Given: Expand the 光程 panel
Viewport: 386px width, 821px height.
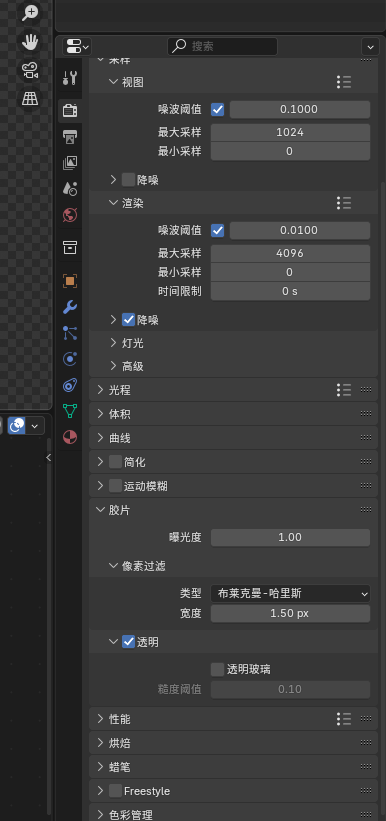Looking at the screenshot, I should click(101, 390).
